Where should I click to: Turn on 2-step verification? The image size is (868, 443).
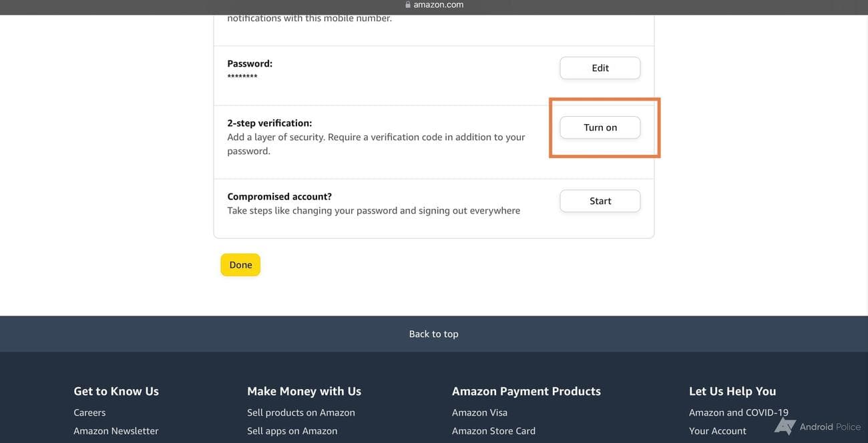pos(600,127)
